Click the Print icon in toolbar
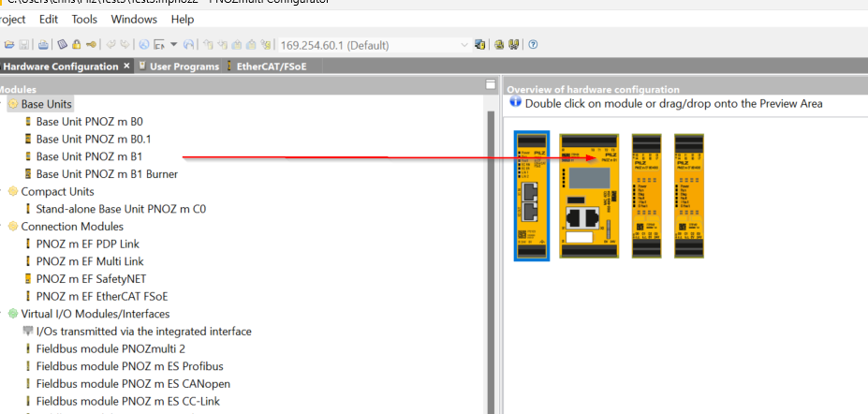Viewport: 868px width, 414px height. point(43,45)
